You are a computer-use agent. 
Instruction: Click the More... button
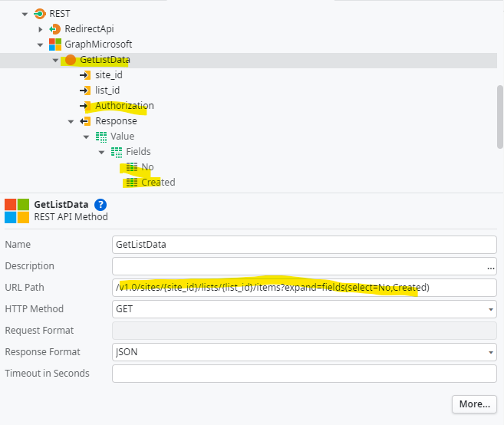[474, 404]
